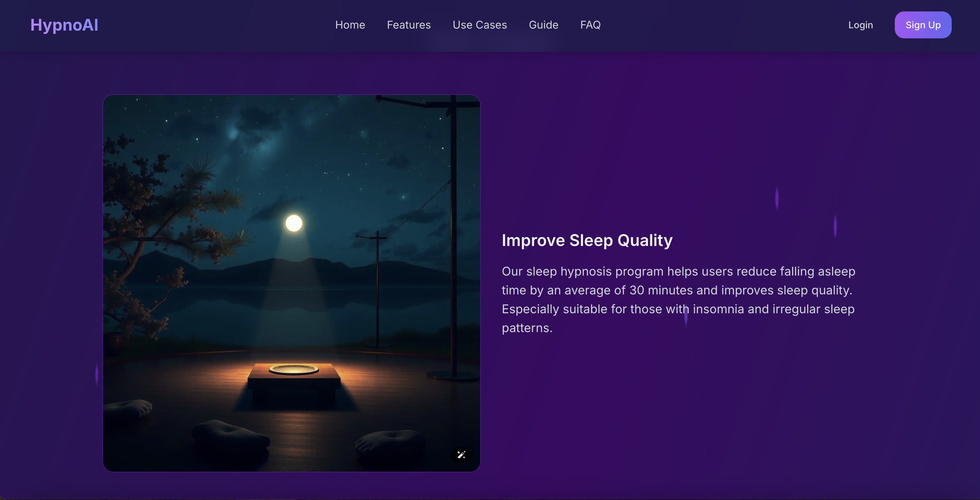Open the FAQ page link
The height and width of the screenshot is (500, 980).
click(590, 25)
